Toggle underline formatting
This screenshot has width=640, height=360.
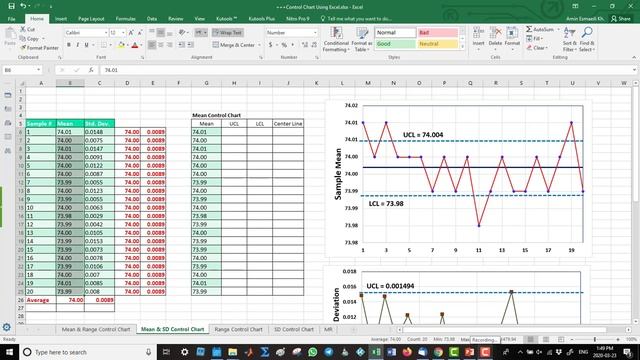point(87,45)
